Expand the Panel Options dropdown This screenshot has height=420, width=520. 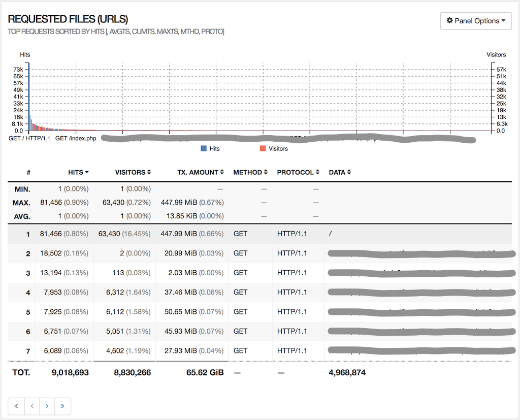(476, 21)
